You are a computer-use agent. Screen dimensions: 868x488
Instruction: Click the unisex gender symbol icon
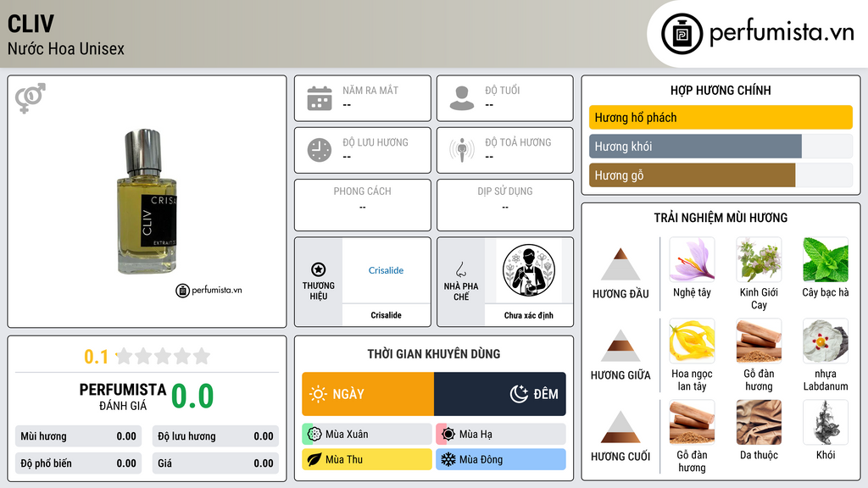30,98
